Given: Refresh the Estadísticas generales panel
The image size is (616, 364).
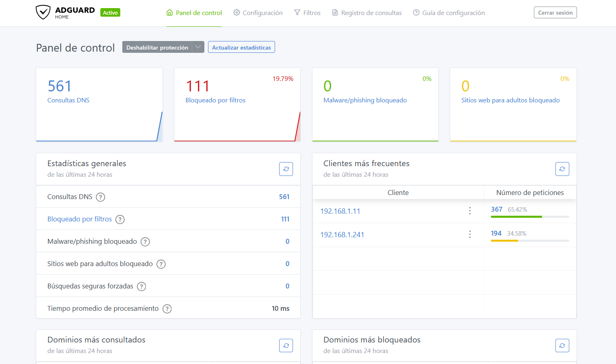Looking at the screenshot, I should pyautogui.click(x=286, y=169).
